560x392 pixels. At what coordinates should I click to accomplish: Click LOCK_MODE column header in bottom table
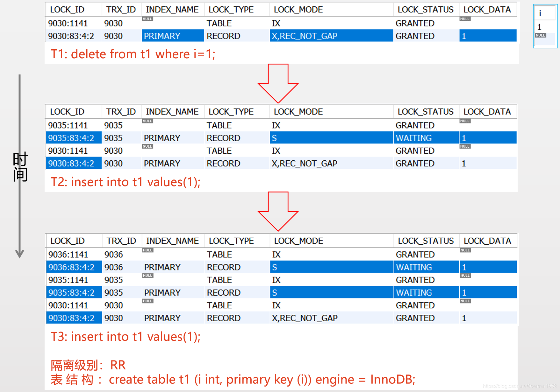pos(332,241)
